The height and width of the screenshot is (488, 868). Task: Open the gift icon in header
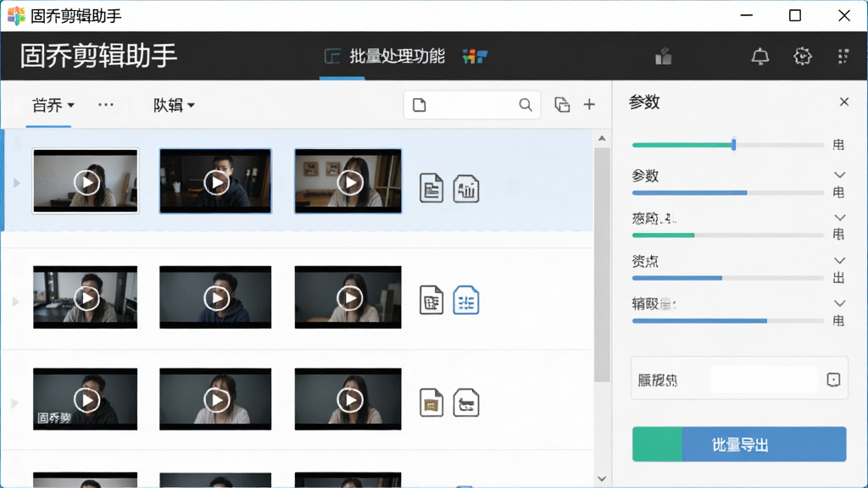pos(663,57)
